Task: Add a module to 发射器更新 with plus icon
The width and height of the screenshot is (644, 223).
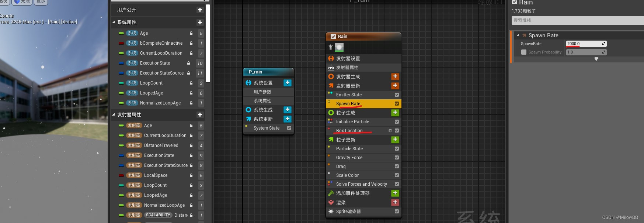Action: coord(395,85)
